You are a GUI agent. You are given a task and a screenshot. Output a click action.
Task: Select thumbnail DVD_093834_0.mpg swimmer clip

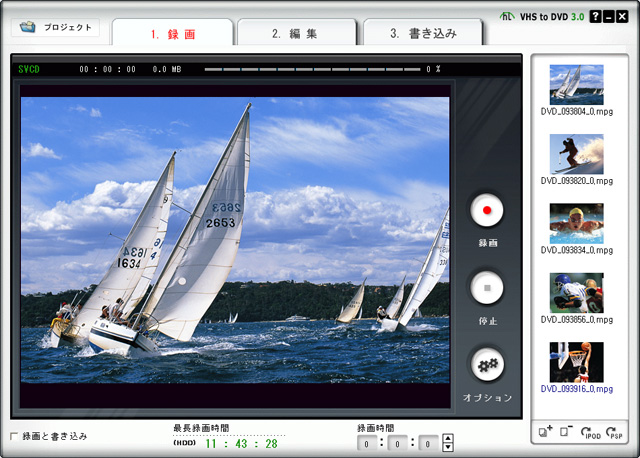click(x=576, y=223)
